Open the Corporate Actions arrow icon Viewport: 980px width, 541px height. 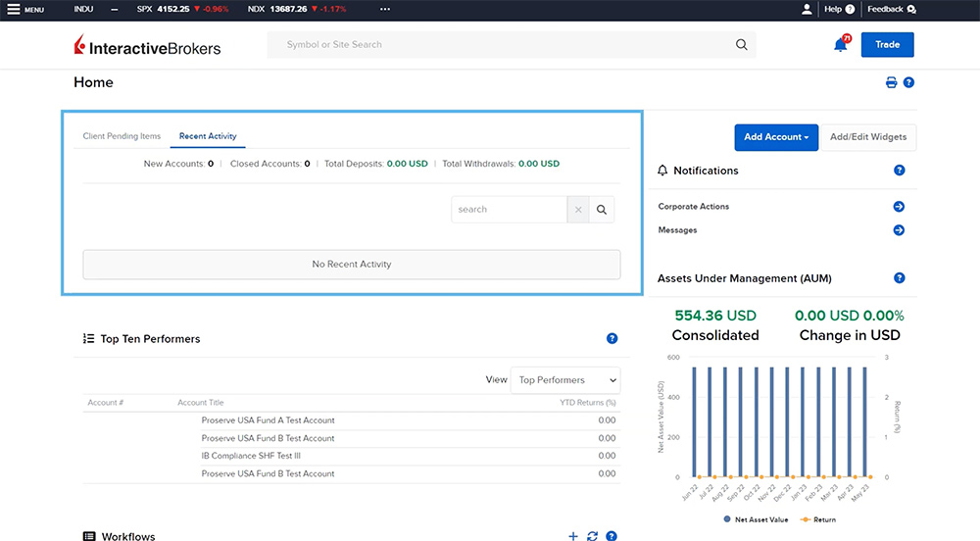(899, 207)
